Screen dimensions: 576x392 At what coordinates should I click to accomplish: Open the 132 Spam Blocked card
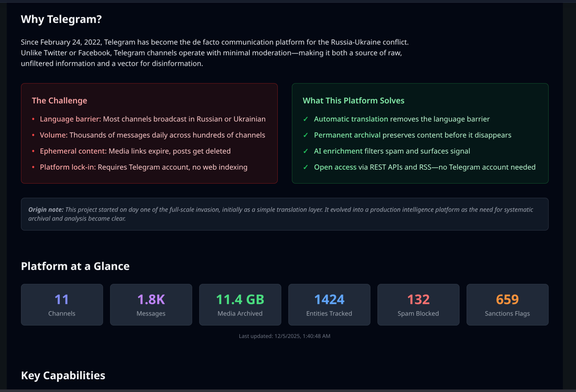(418, 305)
